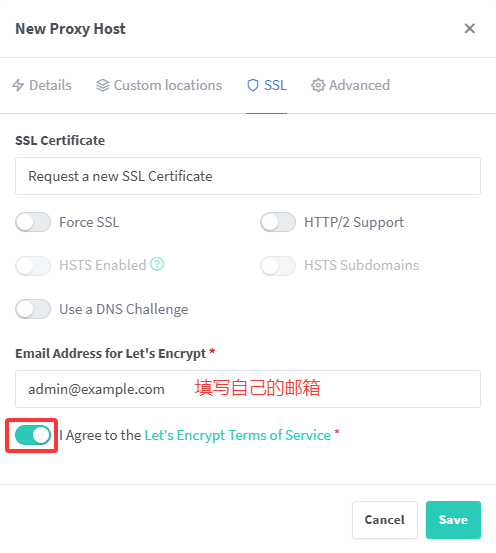Click the lightning bolt Details icon
Viewport: 496px width, 553px height.
[18, 85]
